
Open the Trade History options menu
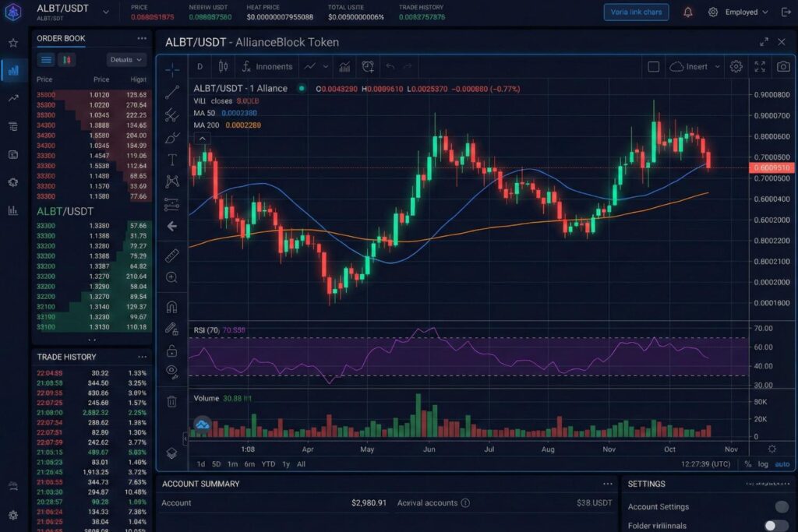pos(142,357)
